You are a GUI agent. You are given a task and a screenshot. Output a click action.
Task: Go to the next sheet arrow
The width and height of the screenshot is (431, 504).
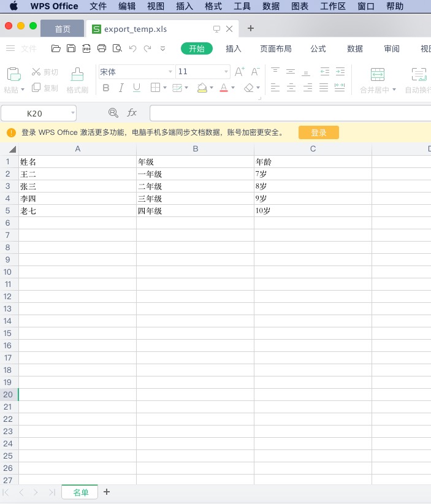[x=36, y=492]
